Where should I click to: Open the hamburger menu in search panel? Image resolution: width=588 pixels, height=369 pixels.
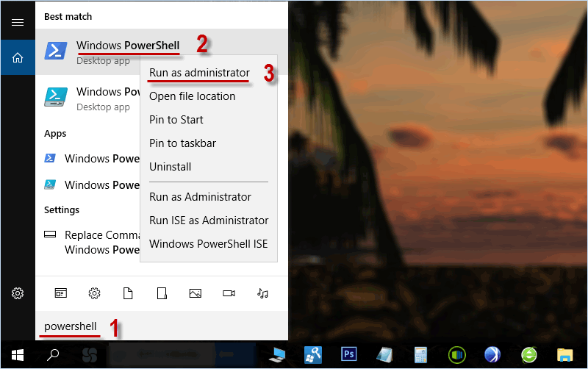click(x=18, y=23)
